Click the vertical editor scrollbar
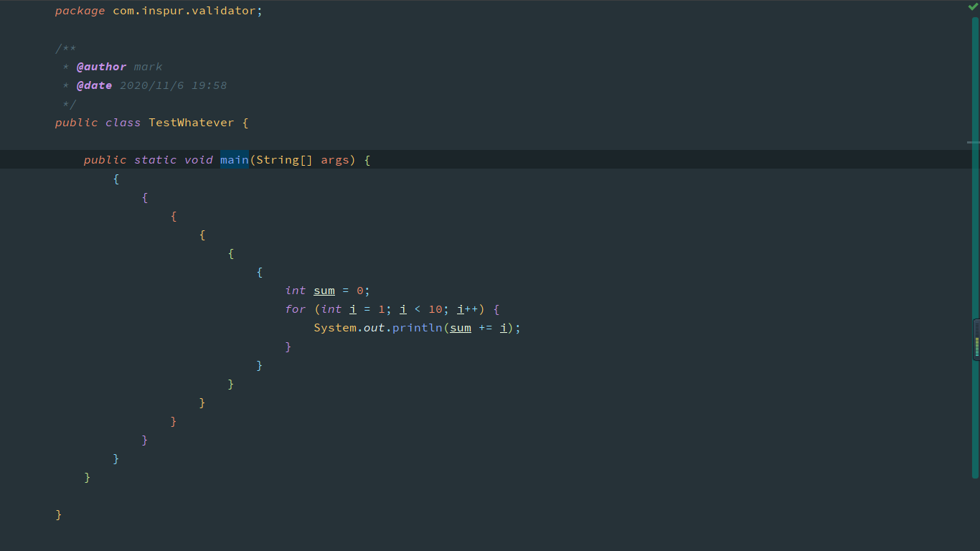Image resolution: width=980 pixels, height=551 pixels. (975, 247)
